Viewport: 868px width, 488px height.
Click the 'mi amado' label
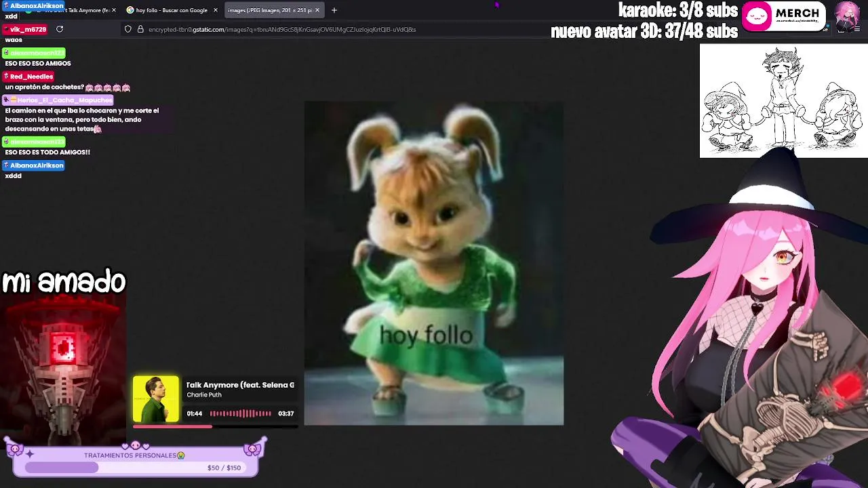click(x=64, y=281)
